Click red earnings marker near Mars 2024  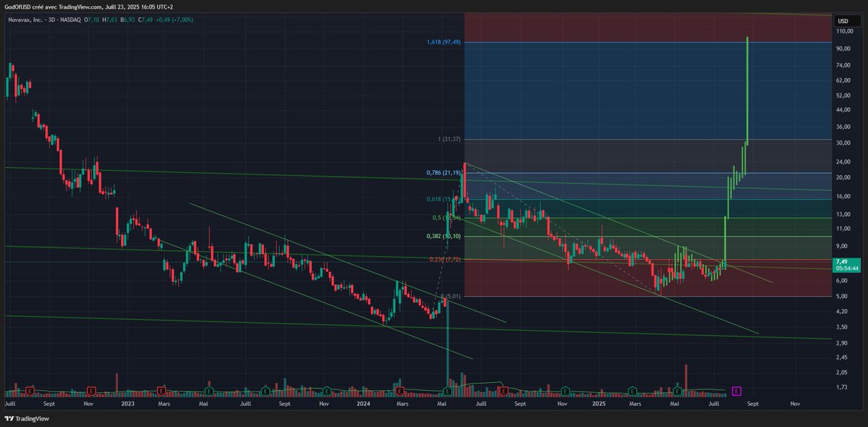[x=399, y=391]
